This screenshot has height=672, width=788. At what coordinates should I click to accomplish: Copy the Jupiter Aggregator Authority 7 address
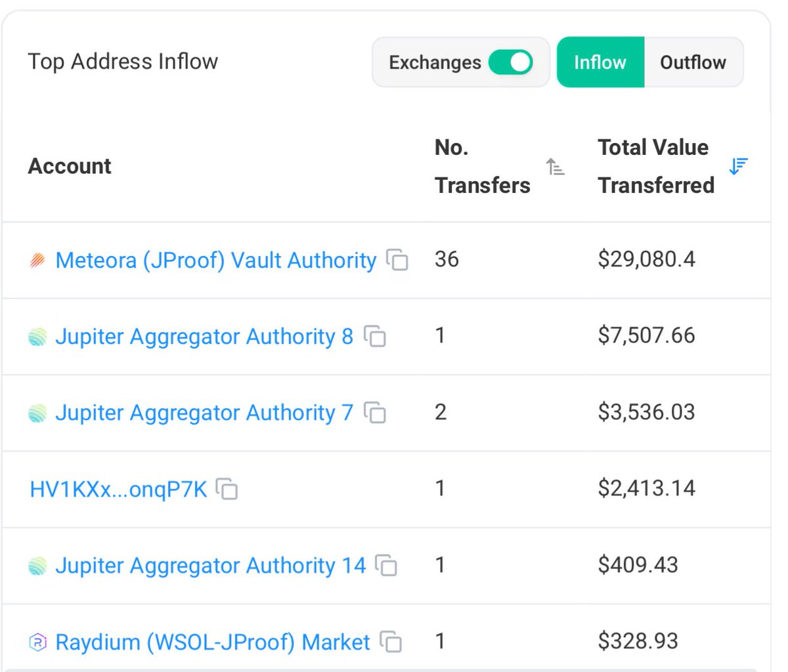pos(375,413)
